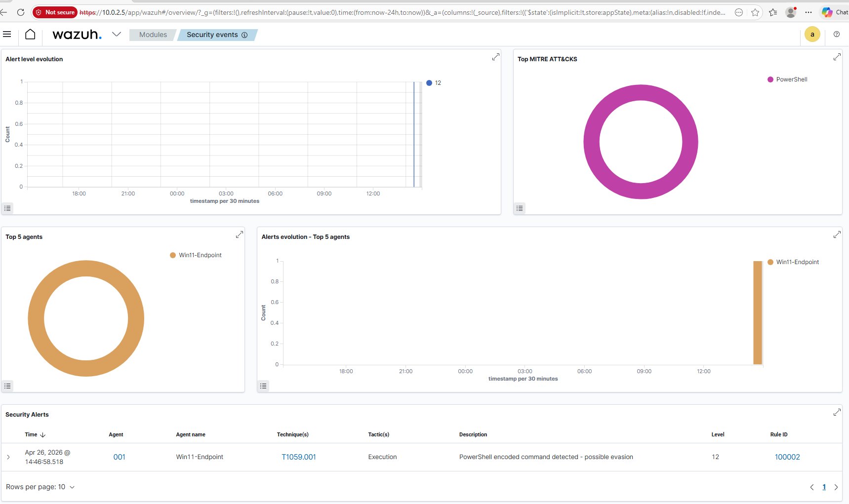The height and width of the screenshot is (504, 849).
Task: Toggle legend in Top 5 agents panel
Action: pyautogui.click(x=7, y=386)
